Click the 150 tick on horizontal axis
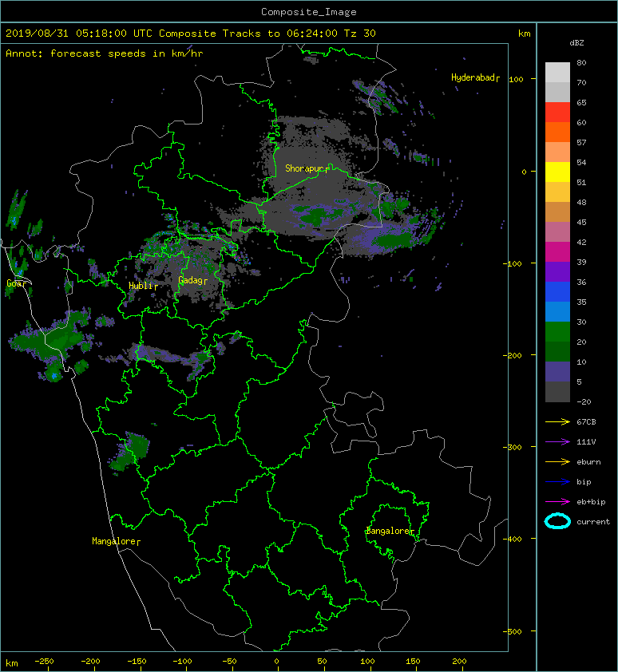 [413, 662]
